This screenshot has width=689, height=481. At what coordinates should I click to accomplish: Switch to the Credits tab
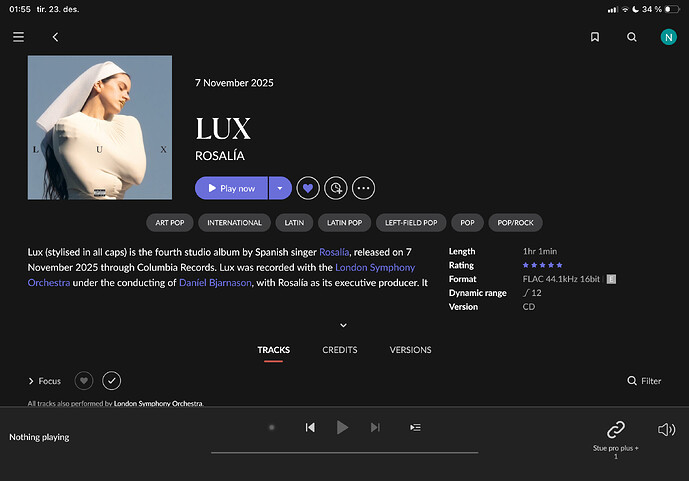pos(340,350)
